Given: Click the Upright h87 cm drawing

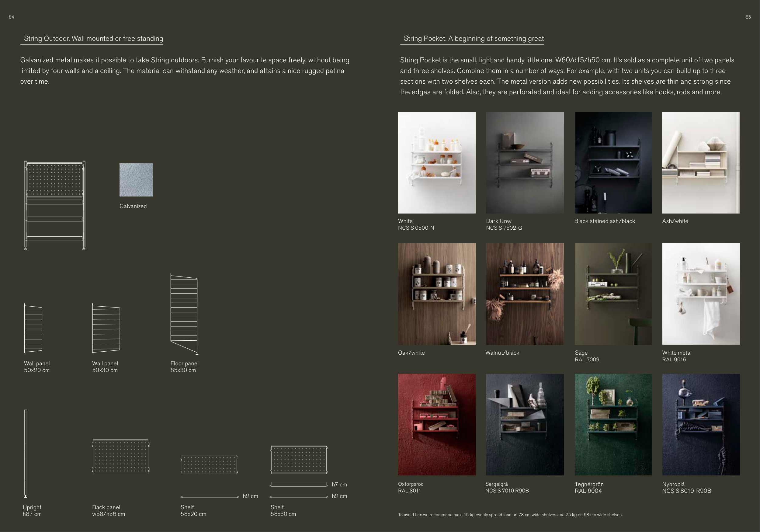Looking at the screenshot, I should point(26,453).
